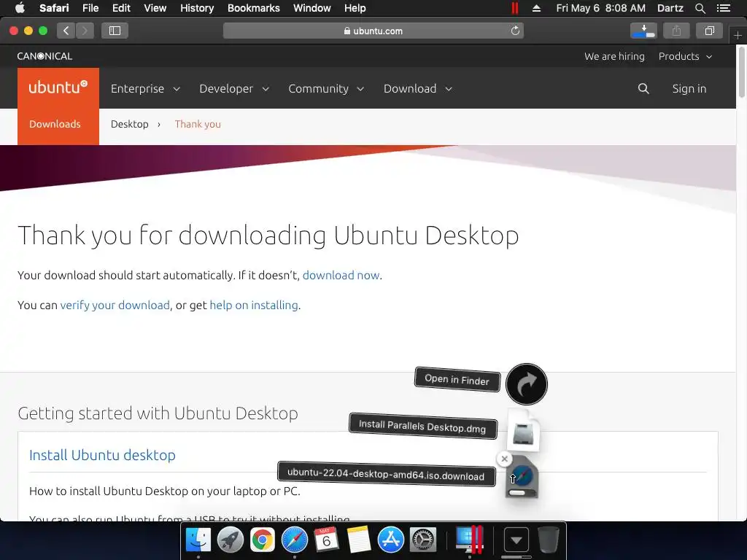This screenshot has height=560, width=747.
Task: Expand the Enterprise dropdown
Action: click(145, 88)
